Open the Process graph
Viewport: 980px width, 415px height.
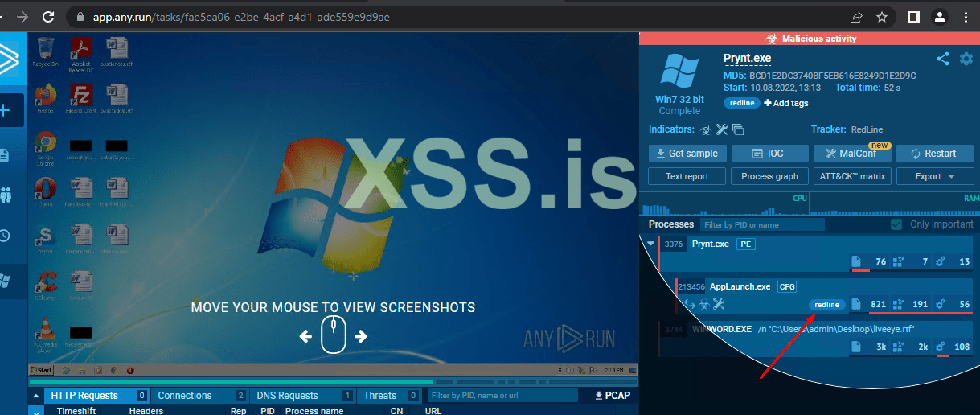pos(769,176)
